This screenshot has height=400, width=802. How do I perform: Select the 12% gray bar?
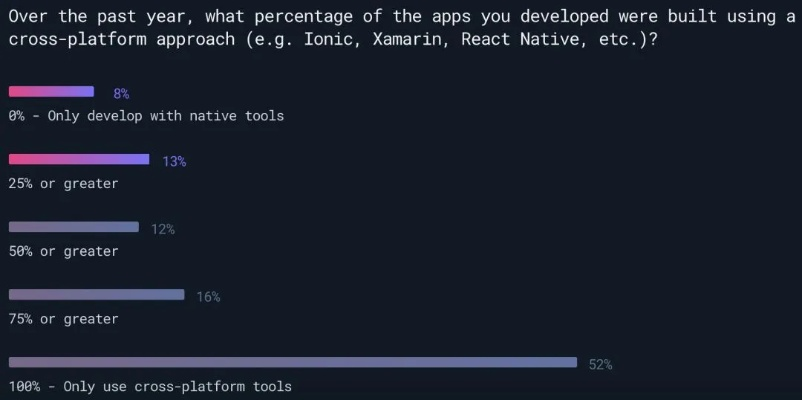coord(73,227)
